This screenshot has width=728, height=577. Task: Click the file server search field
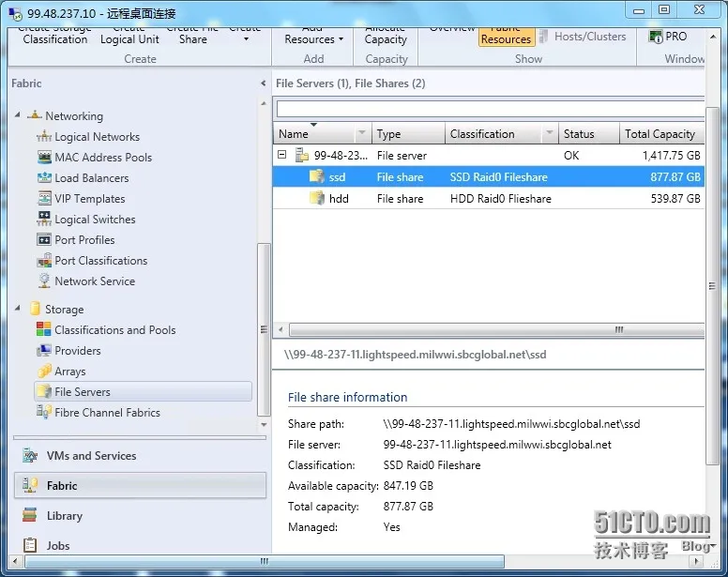(491, 109)
